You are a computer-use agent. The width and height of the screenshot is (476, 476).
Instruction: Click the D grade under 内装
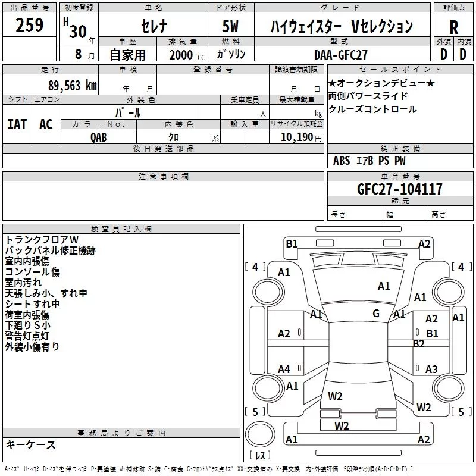(x=463, y=54)
